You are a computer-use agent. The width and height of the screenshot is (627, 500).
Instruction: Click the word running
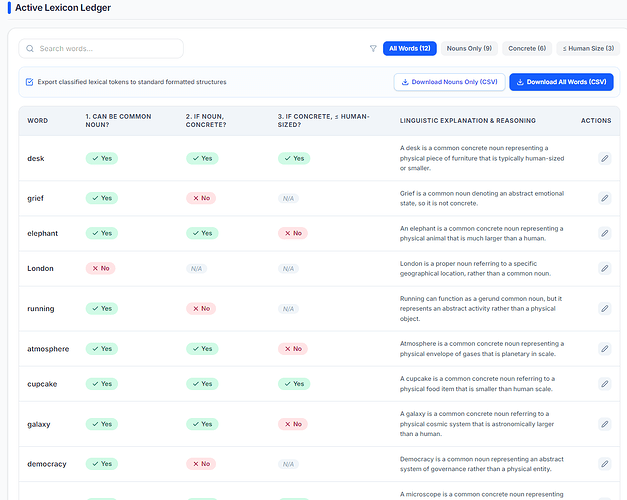(x=40, y=309)
